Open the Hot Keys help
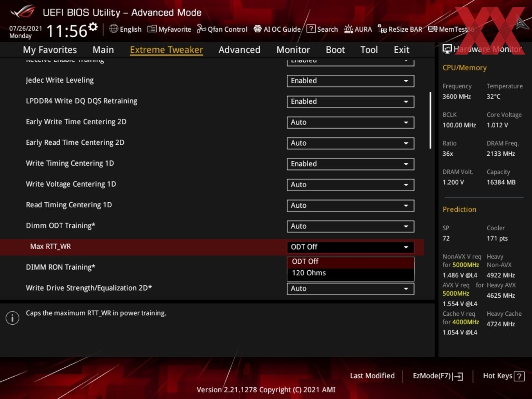This screenshot has width=532, height=399. point(503,376)
